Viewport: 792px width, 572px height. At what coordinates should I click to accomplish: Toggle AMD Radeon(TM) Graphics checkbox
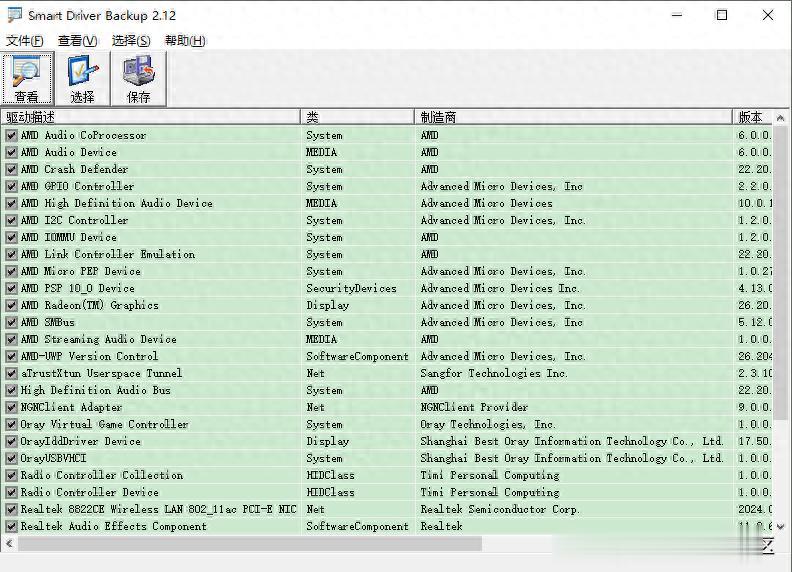(11, 305)
